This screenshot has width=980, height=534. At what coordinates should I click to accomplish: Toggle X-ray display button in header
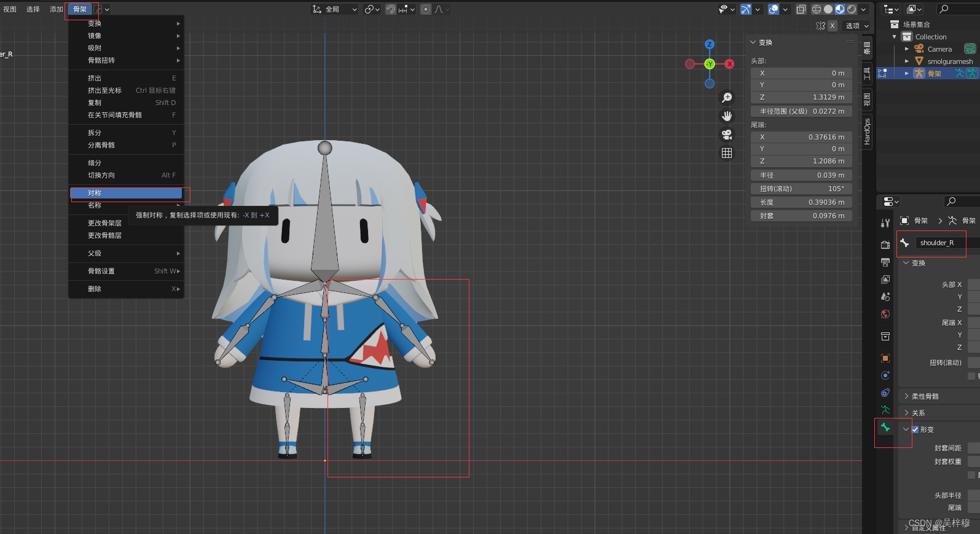[x=801, y=9]
